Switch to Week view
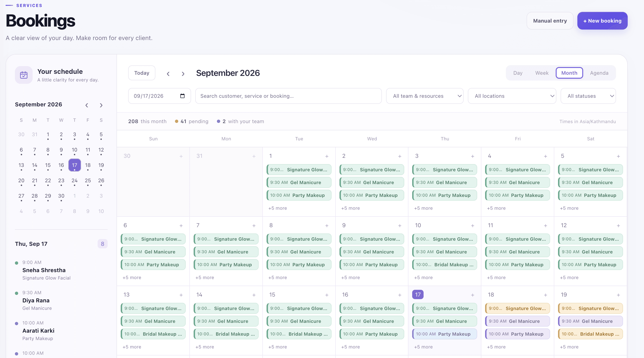 click(x=542, y=73)
